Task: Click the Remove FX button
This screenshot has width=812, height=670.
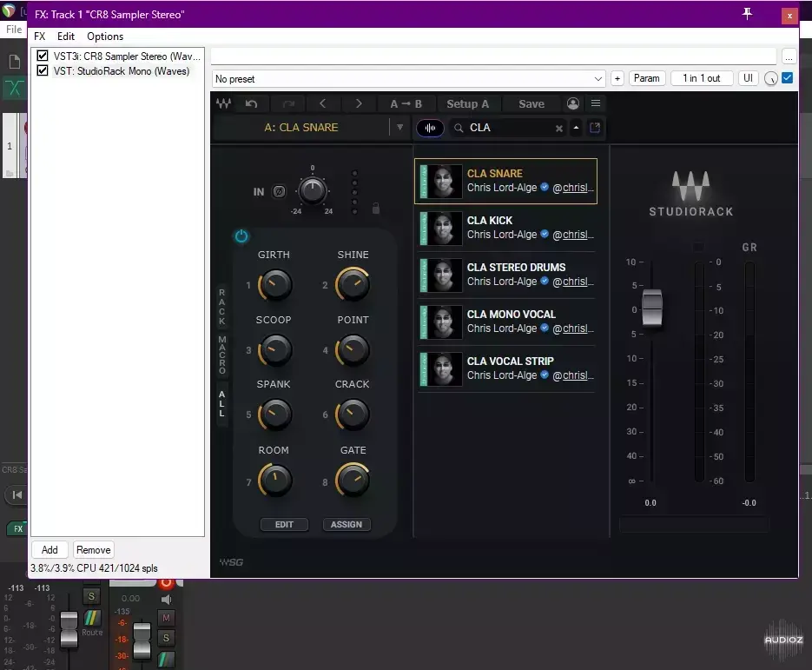Action: click(x=93, y=550)
